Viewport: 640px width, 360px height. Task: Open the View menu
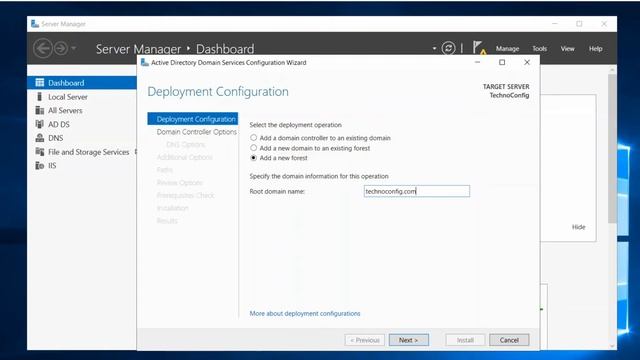click(567, 49)
